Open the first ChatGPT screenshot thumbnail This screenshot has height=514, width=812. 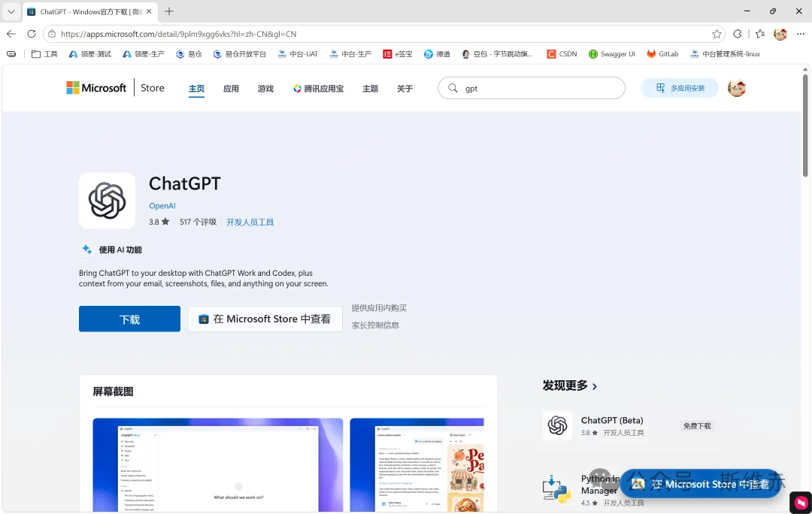(x=218, y=465)
